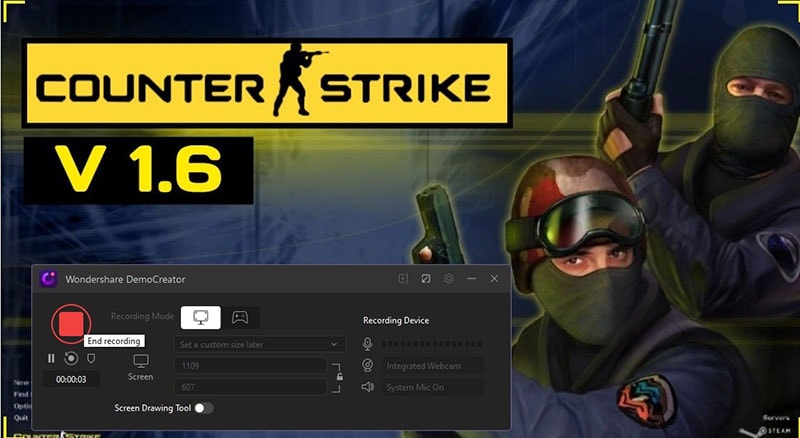Click the DemoCreator purple logo icon
Screen dimensions: 800x438
(x=48, y=279)
